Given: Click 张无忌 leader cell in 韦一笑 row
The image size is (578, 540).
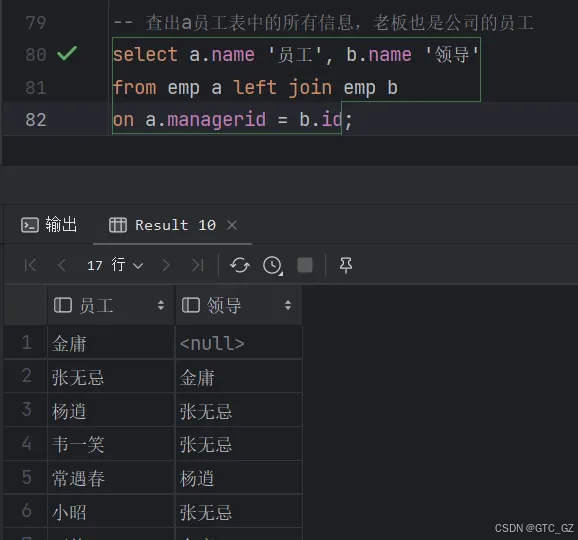Looking at the screenshot, I should point(239,443).
